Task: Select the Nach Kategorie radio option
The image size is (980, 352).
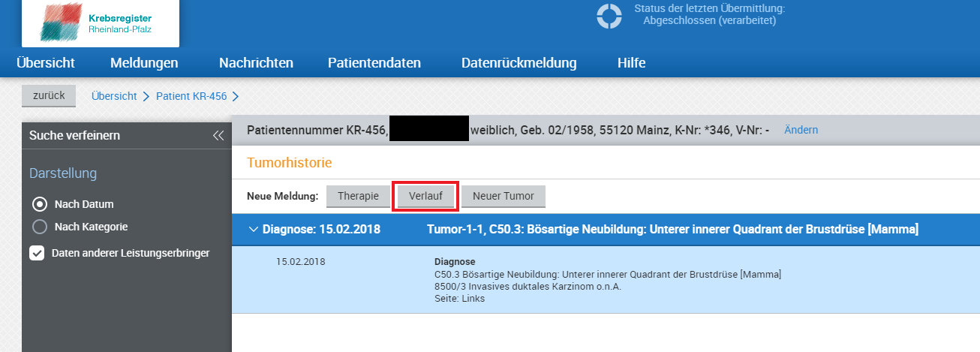Action: (40, 227)
